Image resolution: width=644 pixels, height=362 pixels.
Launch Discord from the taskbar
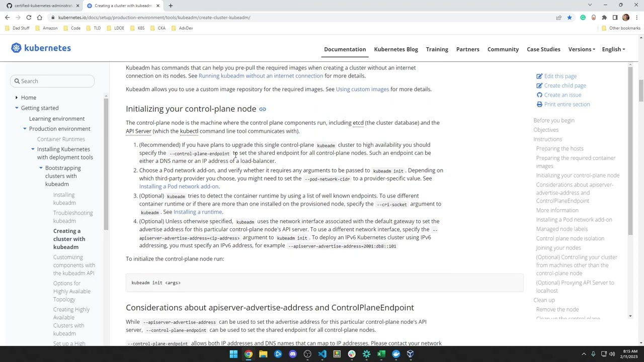click(x=293, y=354)
